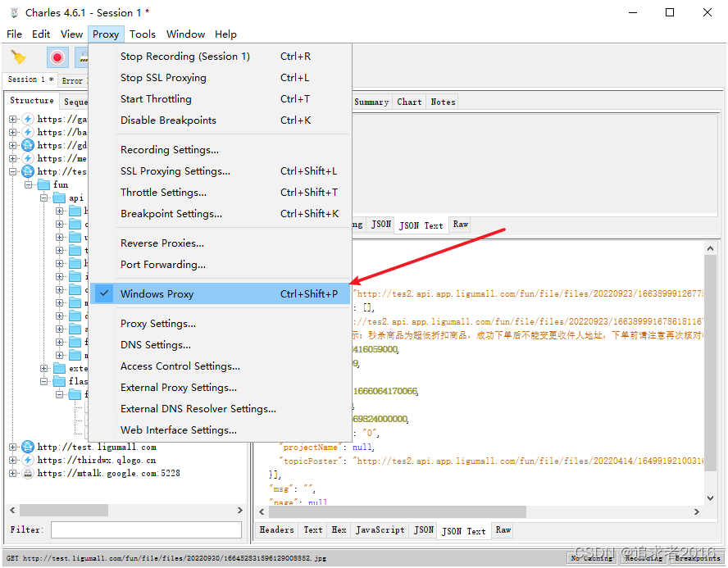
Task: Open the Edit menu
Action: (41, 34)
